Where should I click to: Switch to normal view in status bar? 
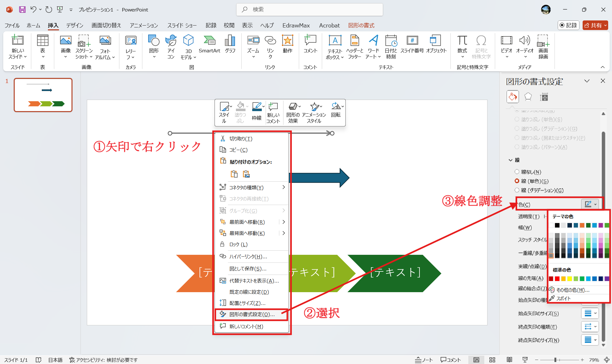tap(476, 360)
